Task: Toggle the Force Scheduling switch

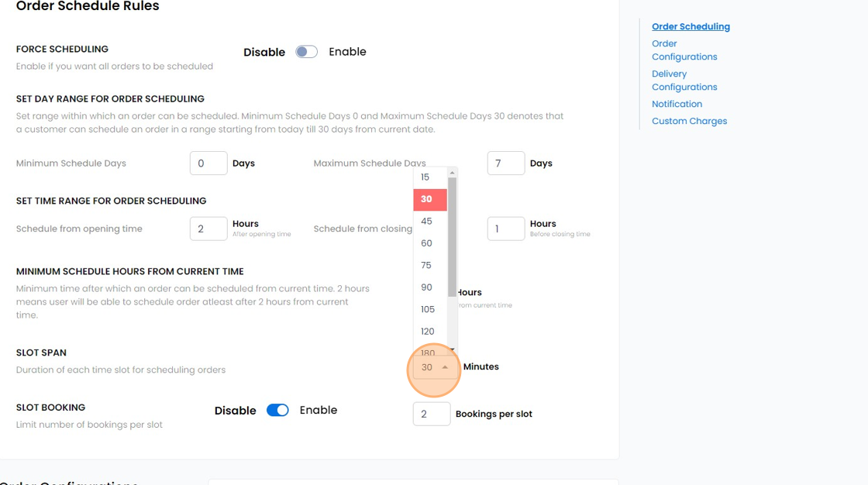Action: 306,52
